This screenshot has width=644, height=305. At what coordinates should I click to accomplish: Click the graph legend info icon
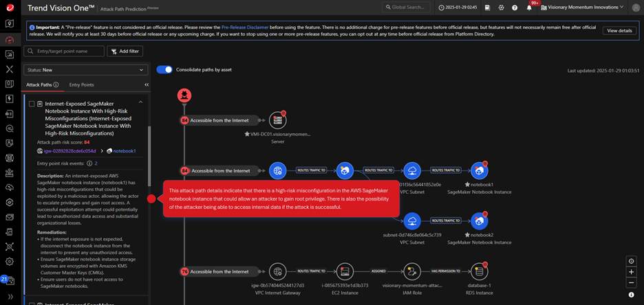point(631,295)
